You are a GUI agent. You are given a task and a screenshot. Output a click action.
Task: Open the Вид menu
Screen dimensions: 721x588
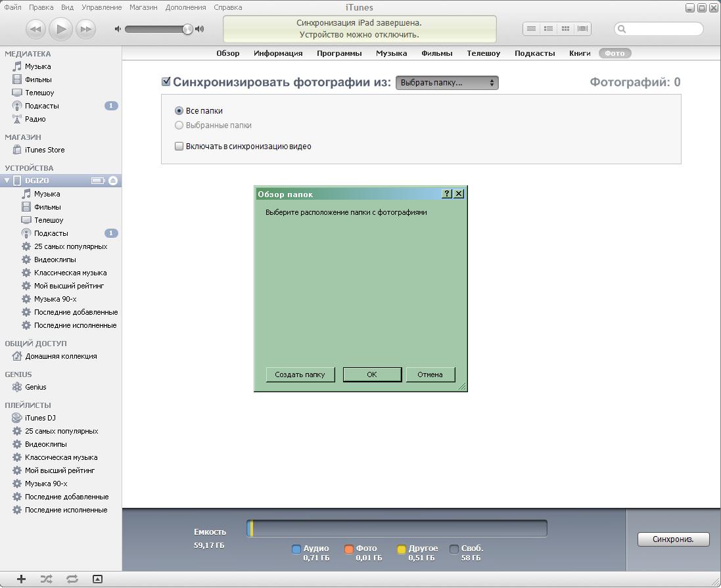[x=67, y=7]
